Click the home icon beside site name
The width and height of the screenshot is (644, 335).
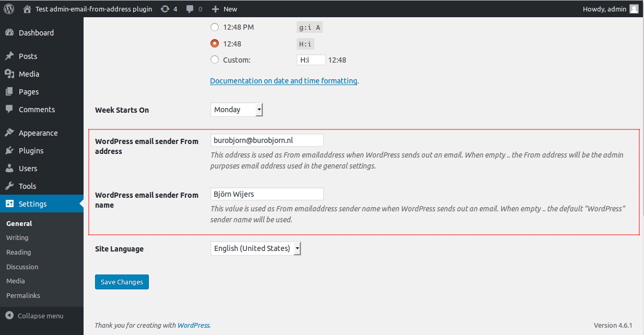28,9
